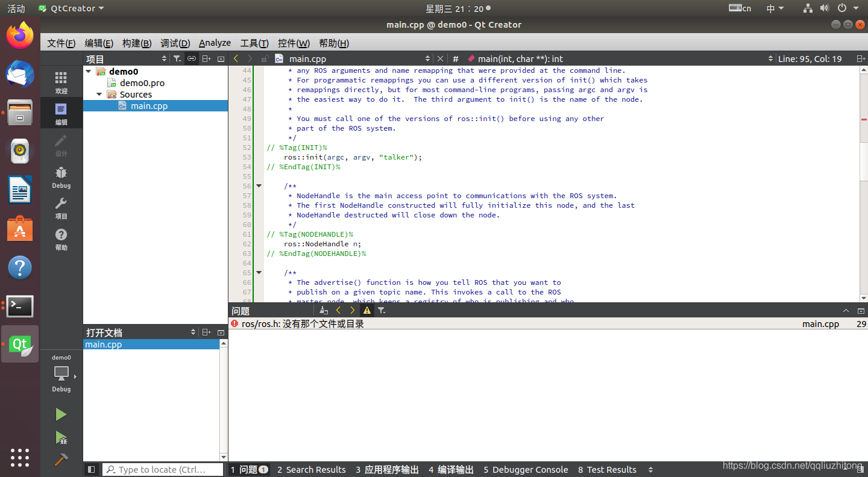Image resolution: width=868 pixels, height=477 pixels.
Task: Open output panes selector arrows in status bar
Action: coord(650,470)
